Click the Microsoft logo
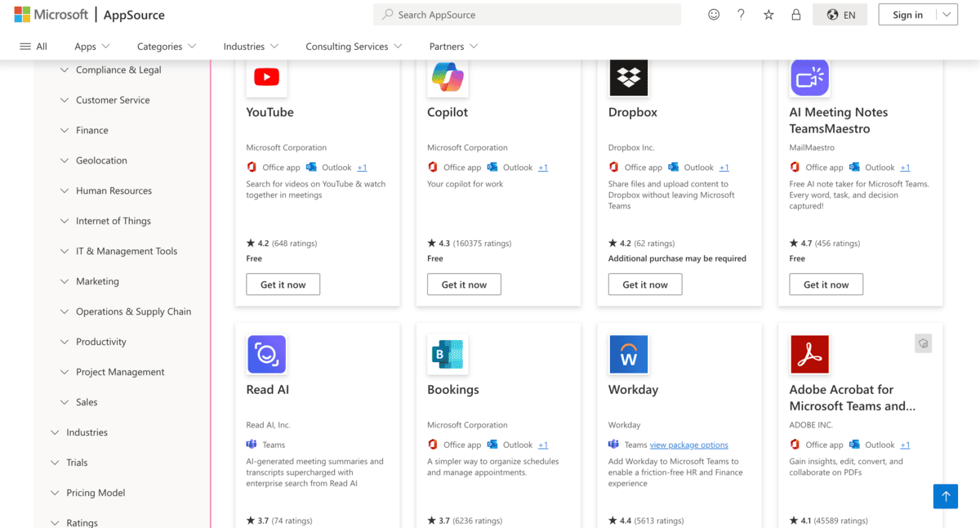The height and width of the screenshot is (528, 980). [51, 14]
